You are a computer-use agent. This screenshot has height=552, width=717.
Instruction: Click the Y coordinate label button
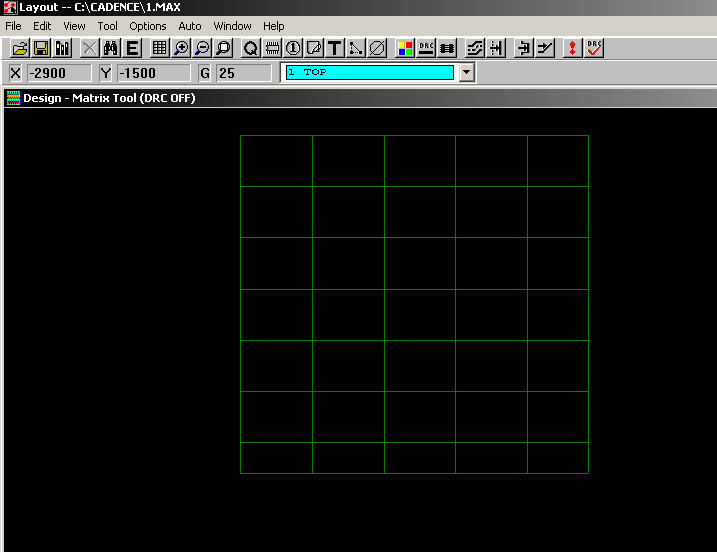tap(106, 73)
